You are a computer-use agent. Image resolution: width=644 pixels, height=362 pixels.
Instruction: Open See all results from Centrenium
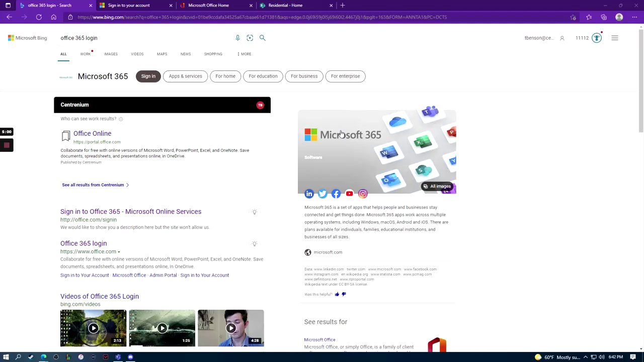click(x=95, y=185)
